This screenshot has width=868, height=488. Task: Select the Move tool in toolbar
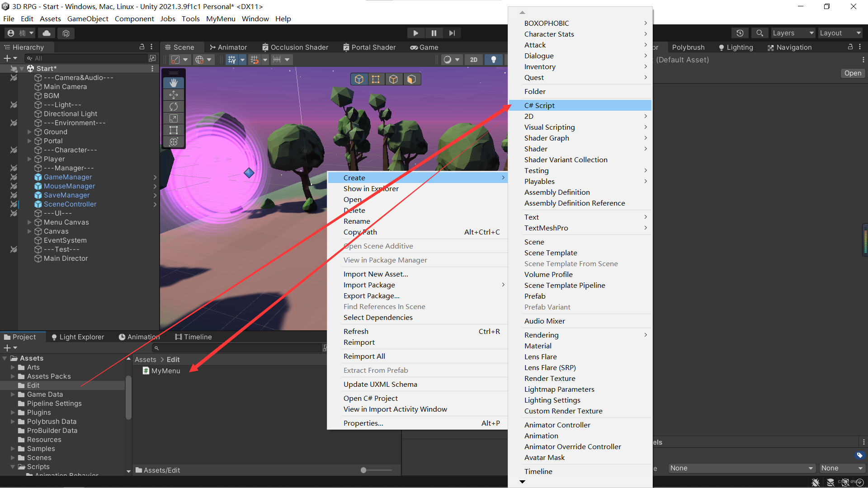point(172,95)
